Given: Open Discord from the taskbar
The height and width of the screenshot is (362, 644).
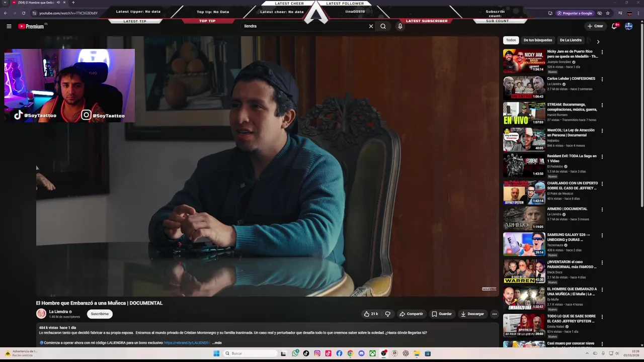Looking at the screenshot, I should coord(361,353).
